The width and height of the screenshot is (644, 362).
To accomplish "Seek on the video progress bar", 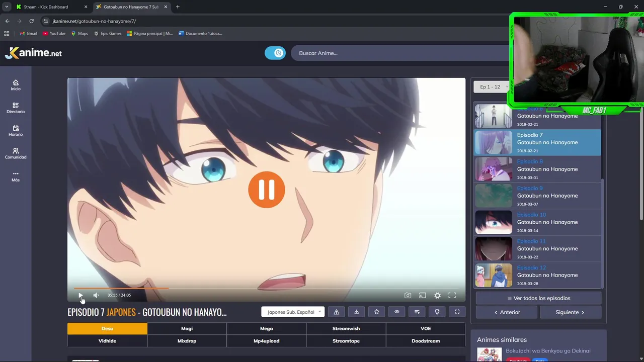I will [267, 288].
